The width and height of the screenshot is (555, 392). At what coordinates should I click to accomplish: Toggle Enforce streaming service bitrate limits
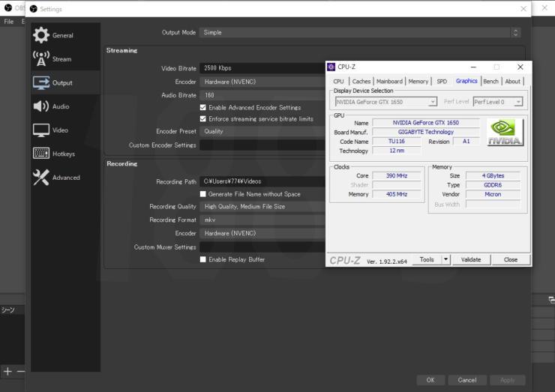(x=202, y=119)
